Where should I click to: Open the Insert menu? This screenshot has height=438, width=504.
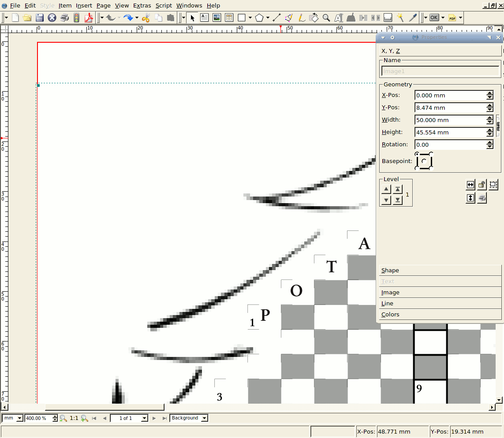84,6
